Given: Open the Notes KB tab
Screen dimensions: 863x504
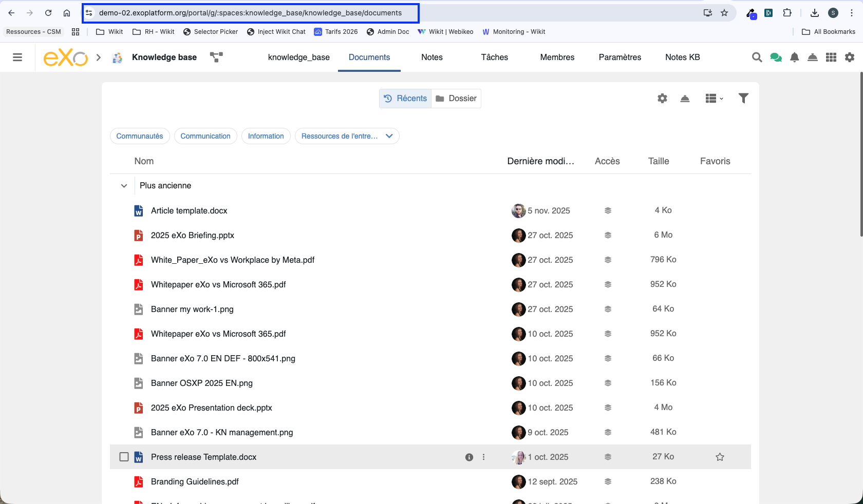Looking at the screenshot, I should click(683, 57).
